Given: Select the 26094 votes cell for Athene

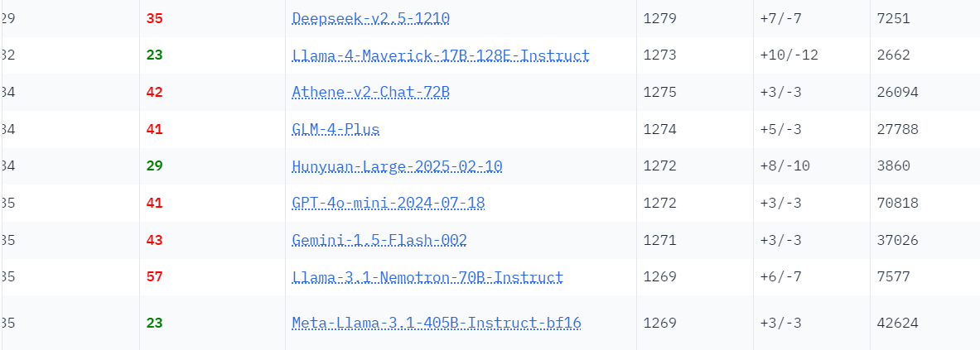Looking at the screenshot, I should pos(897,93).
